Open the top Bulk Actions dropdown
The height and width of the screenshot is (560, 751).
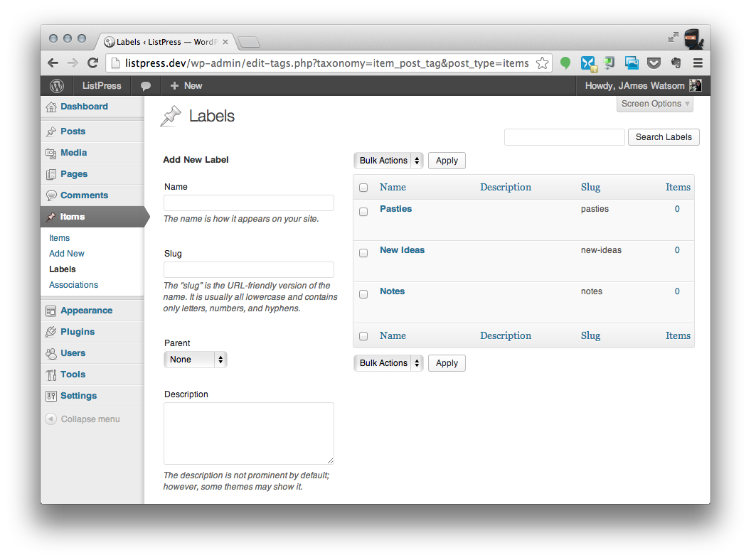point(388,161)
